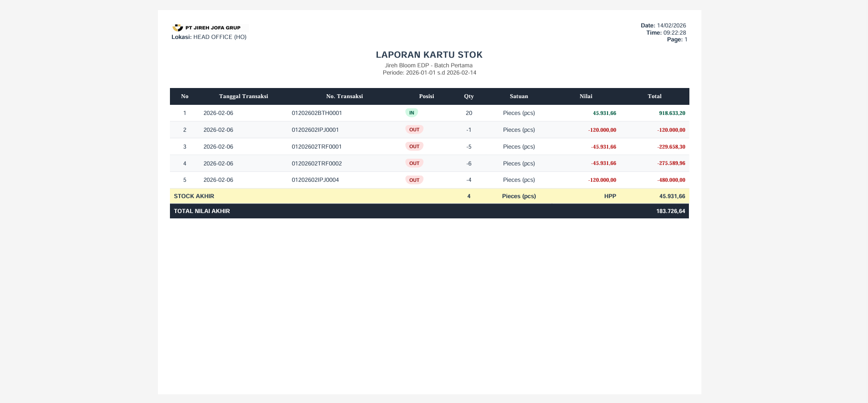
Task: Open transaction number 01202602TRF0002
Action: pyautogui.click(x=316, y=164)
